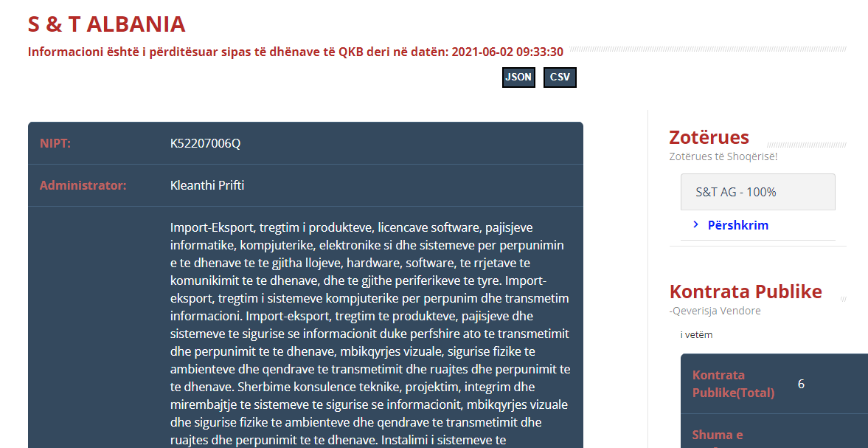Click the Kontrata Publike heading
This screenshot has width=868, height=448.
coord(746,292)
